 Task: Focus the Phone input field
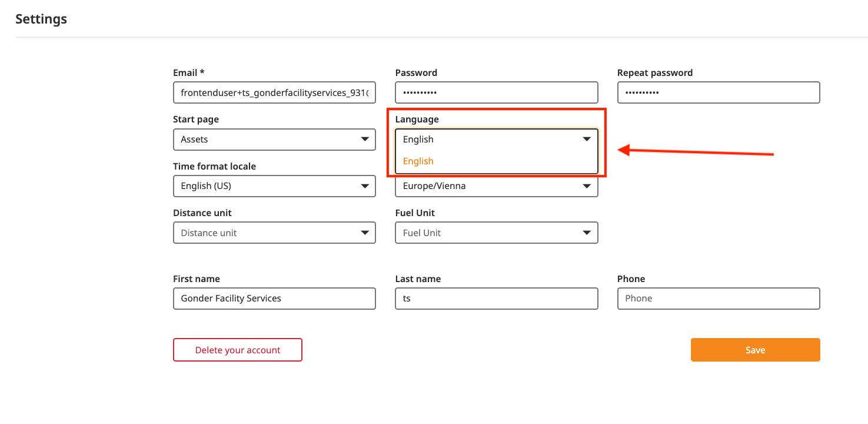coord(719,299)
